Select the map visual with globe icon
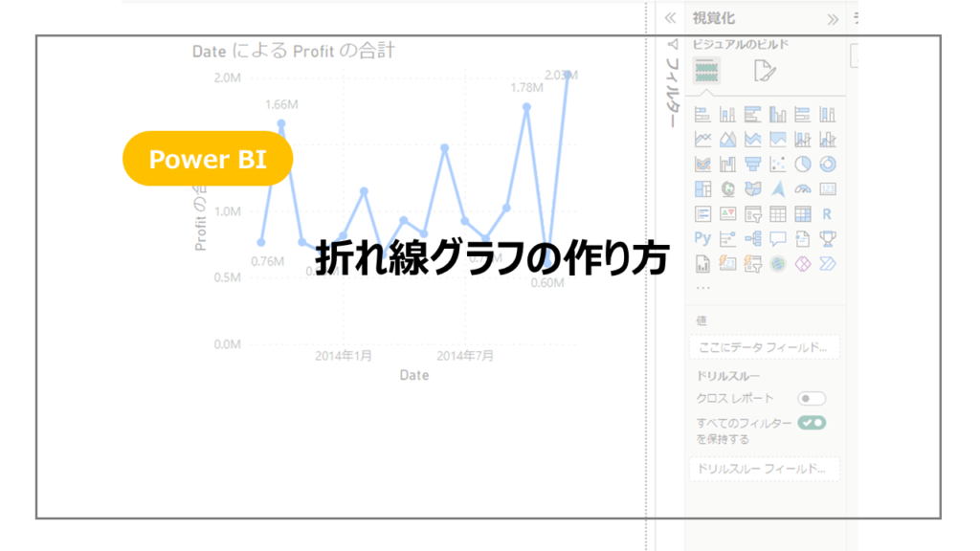Viewport: 980px width, 551px height. point(726,187)
